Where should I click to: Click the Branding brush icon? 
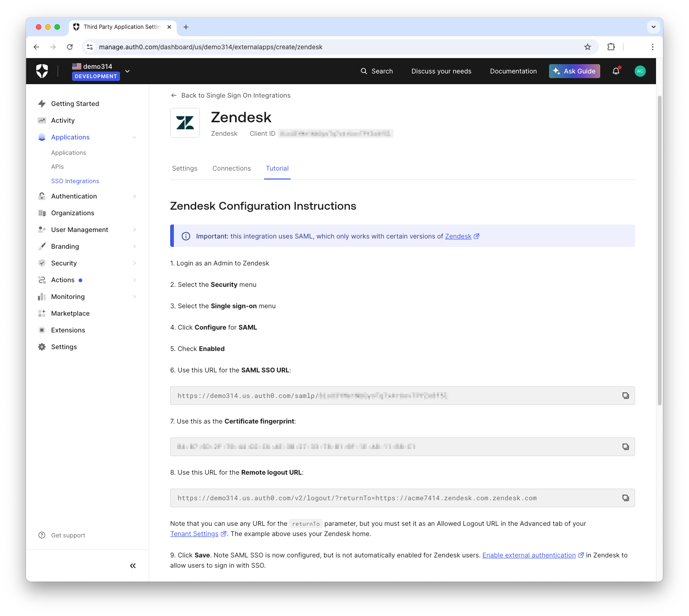42,246
